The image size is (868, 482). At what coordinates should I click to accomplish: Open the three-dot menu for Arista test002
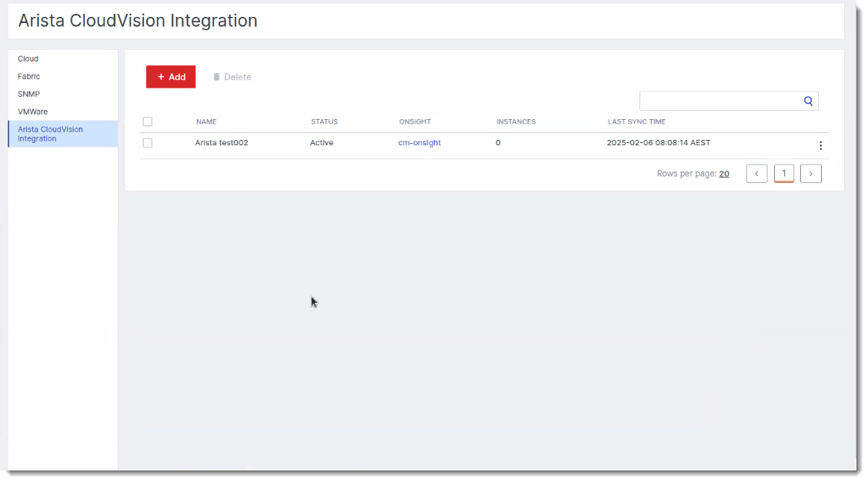click(x=820, y=145)
